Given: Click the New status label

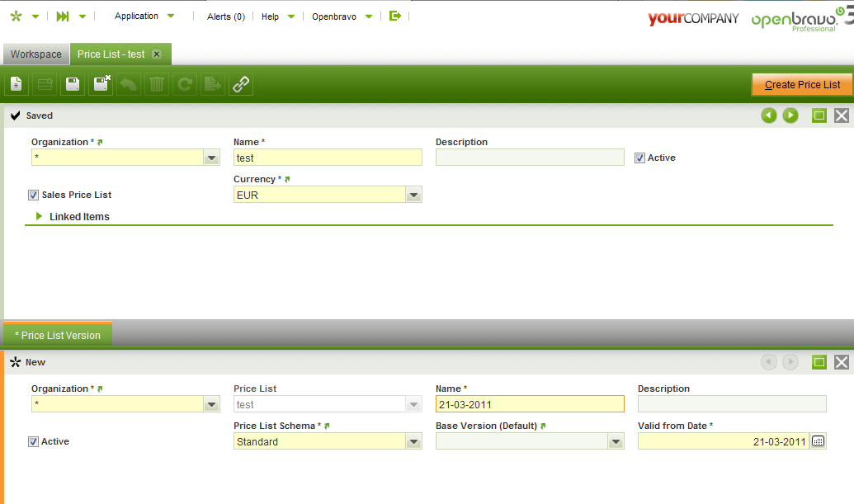Looking at the screenshot, I should 35,362.
